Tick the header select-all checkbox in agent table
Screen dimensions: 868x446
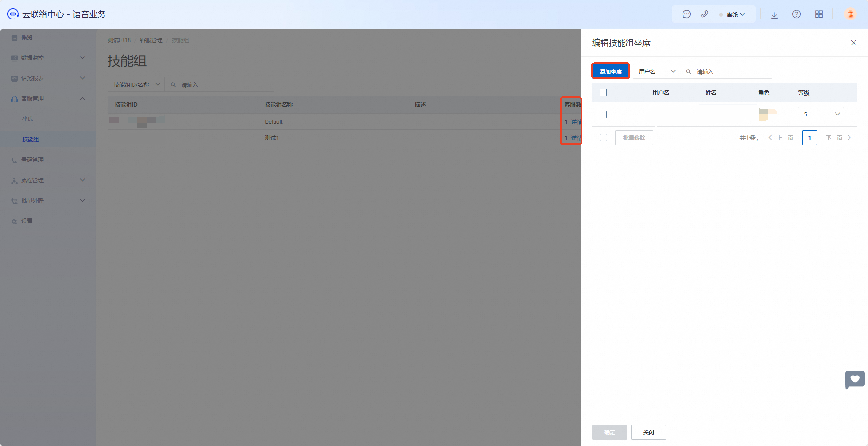click(x=603, y=92)
